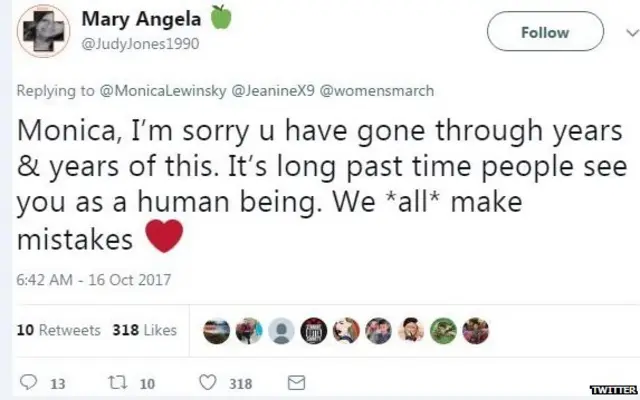Screen dimensions: 640x400
Task: Click the green apple emoji beside the name
Action: (x=221, y=18)
